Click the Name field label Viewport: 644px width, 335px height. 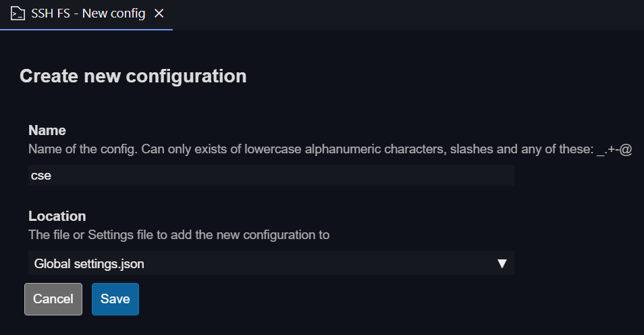(x=47, y=130)
